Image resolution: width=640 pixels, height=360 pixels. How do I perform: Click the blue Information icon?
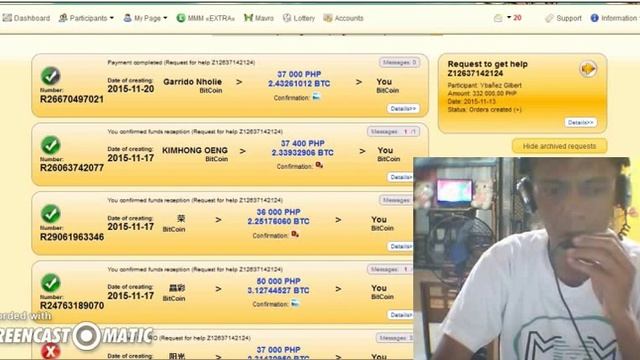click(594, 18)
